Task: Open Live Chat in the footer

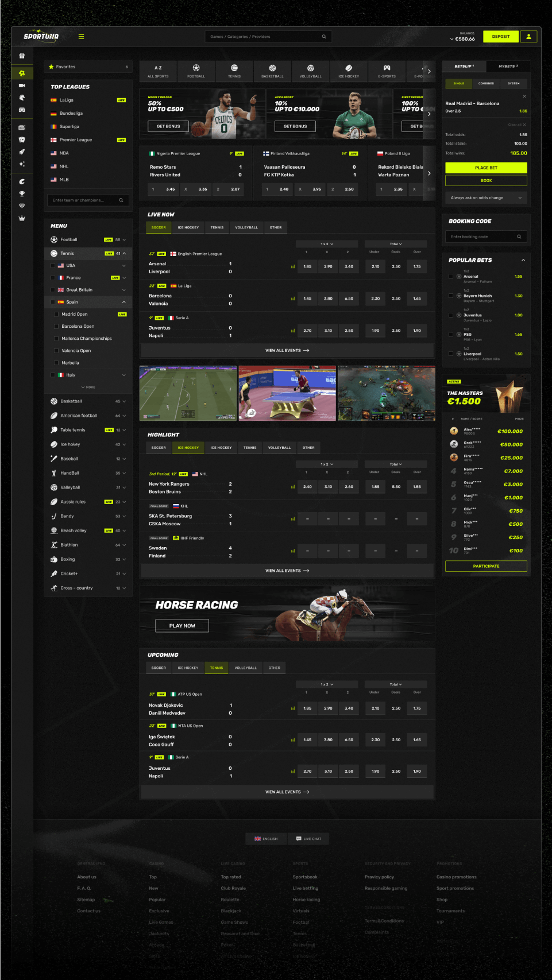Action: pos(309,839)
